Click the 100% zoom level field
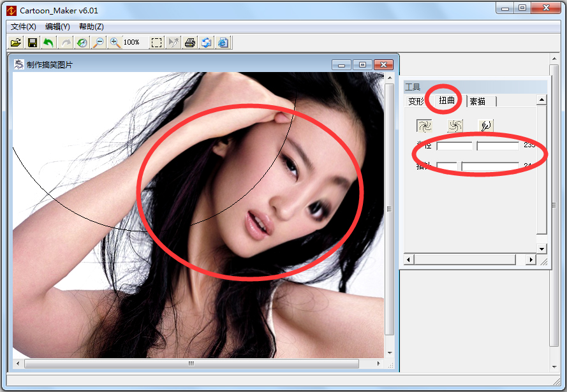The width and height of the screenshot is (567, 392). tap(135, 43)
